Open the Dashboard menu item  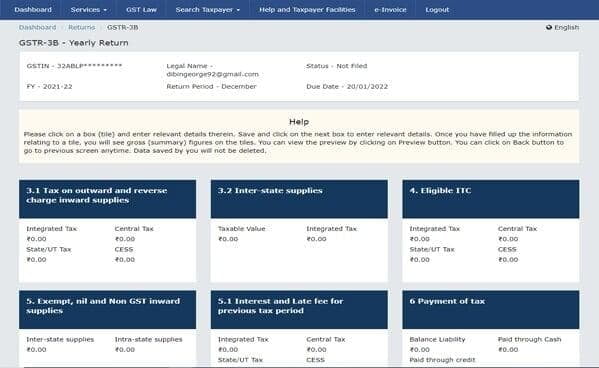click(x=33, y=10)
